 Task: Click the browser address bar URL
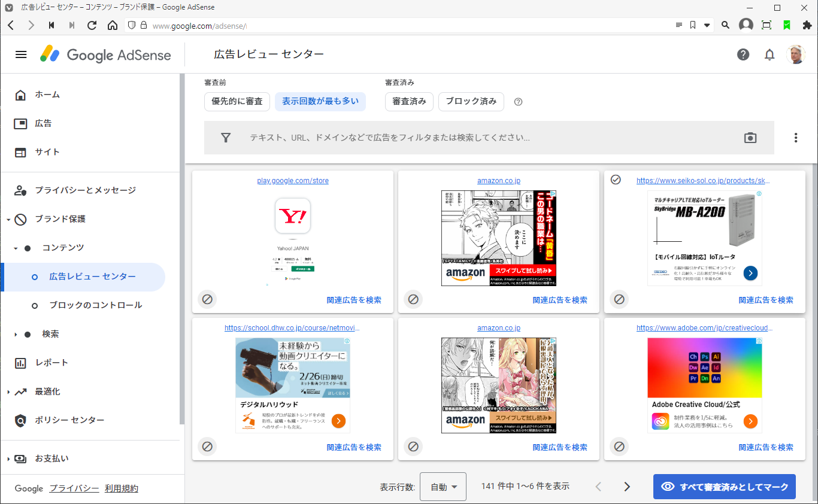click(199, 26)
